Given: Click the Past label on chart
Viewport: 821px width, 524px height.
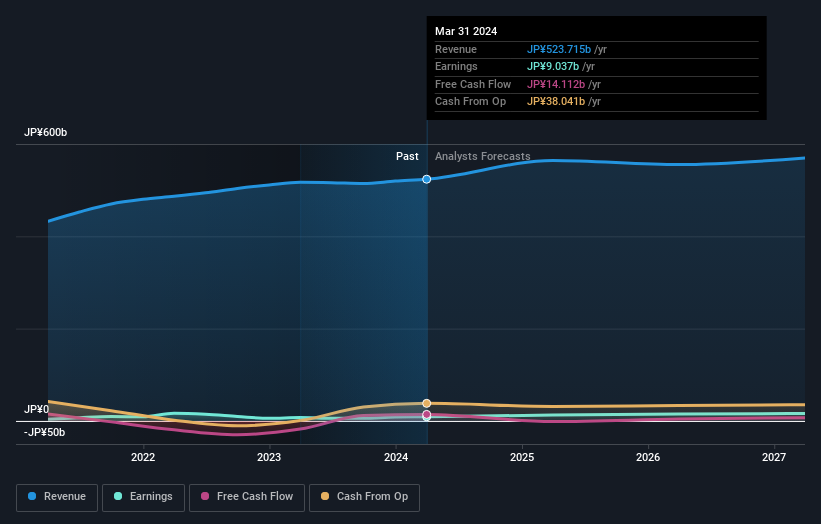Looking at the screenshot, I should (x=407, y=156).
